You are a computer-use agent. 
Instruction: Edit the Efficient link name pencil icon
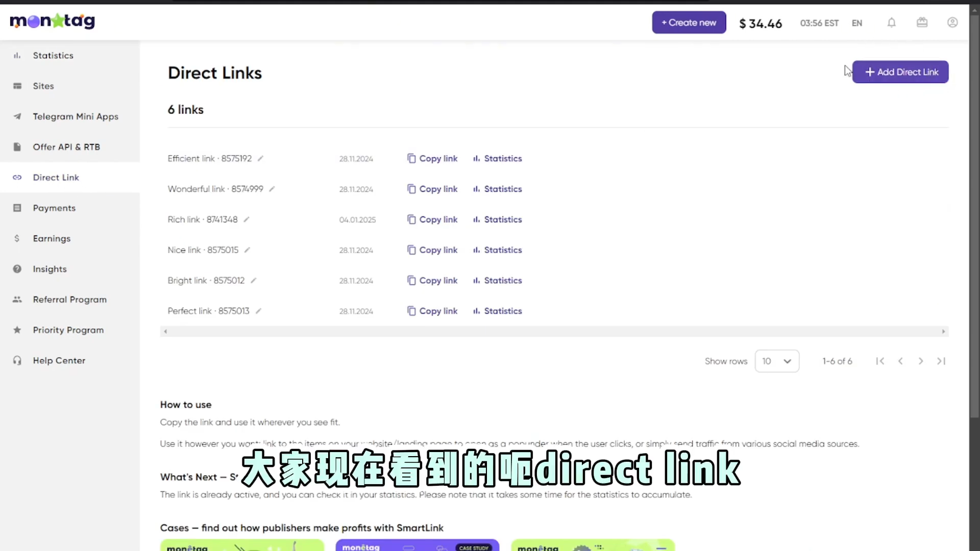click(x=260, y=159)
